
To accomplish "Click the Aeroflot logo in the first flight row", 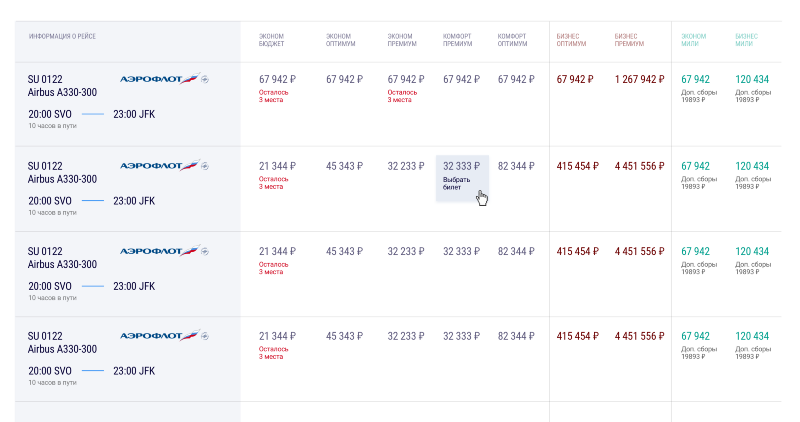I will click(159, 79).
